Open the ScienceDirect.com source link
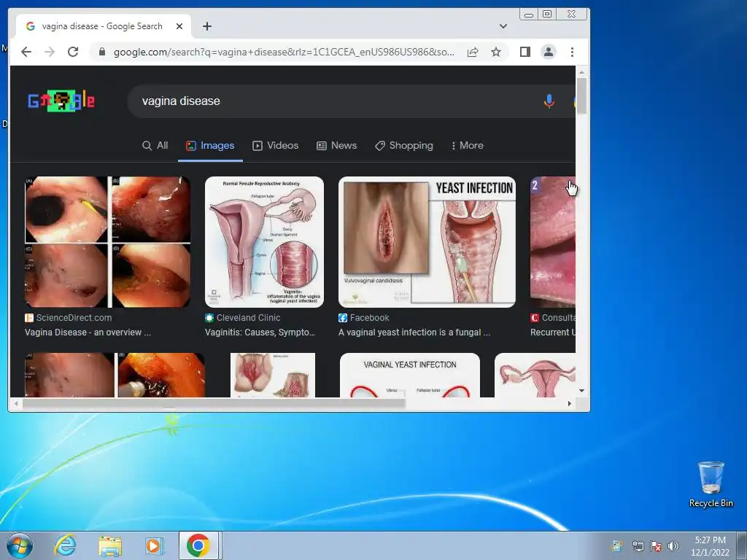This screenshot has width=747, height=560. pos(74,318)
